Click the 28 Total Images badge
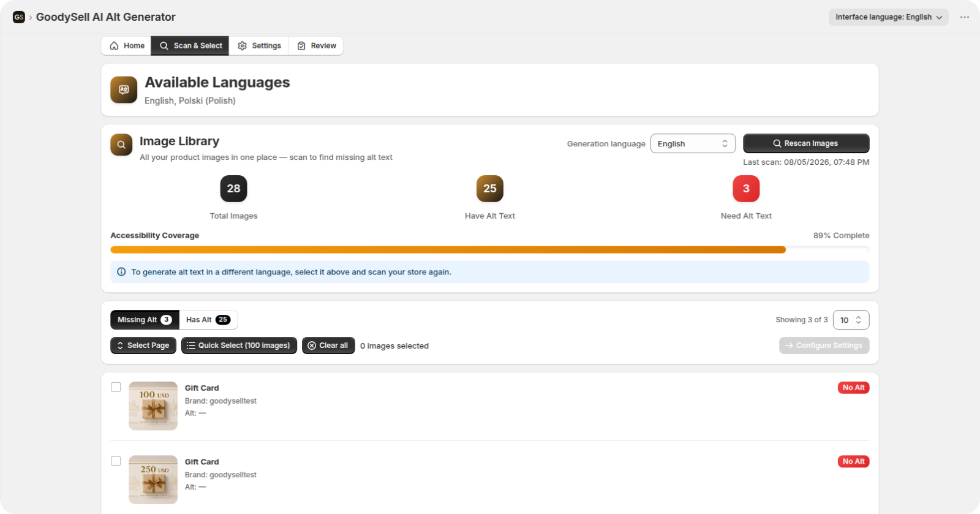The width and height of the screenshot is (980, 514). click(x=233, y=189)
